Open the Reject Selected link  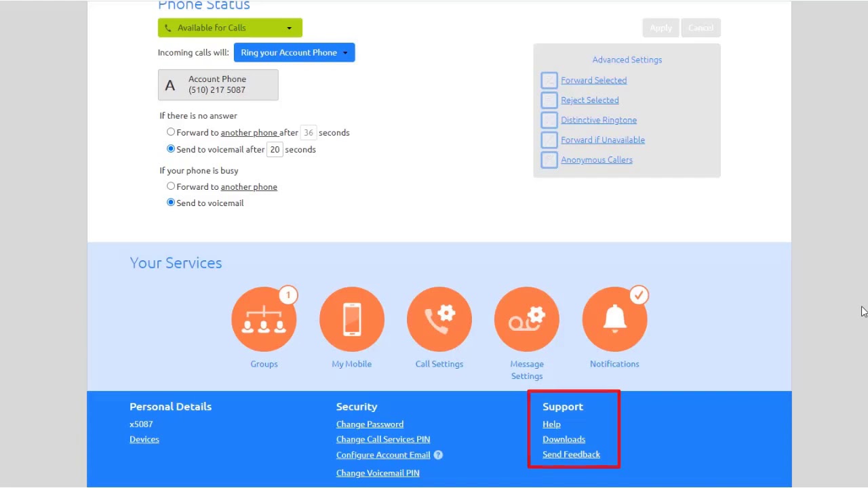589,100
